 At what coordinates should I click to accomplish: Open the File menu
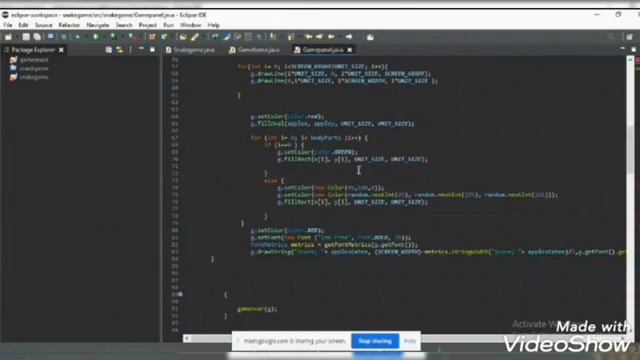[x=7, y=25]
